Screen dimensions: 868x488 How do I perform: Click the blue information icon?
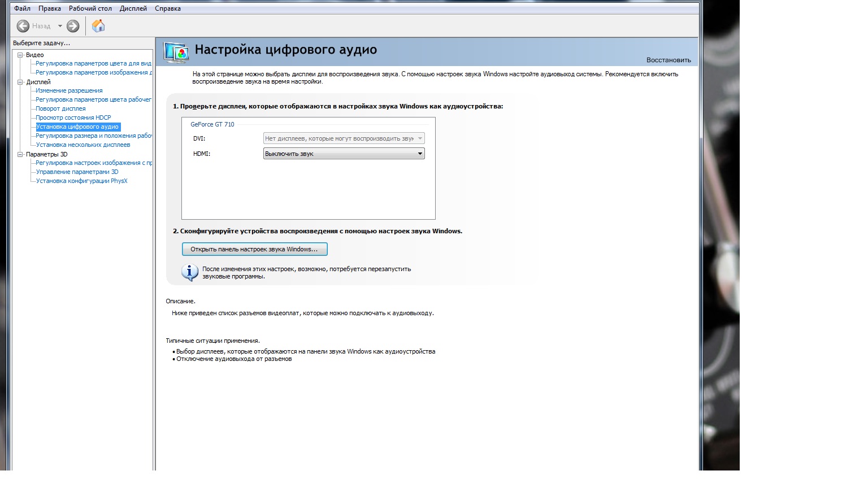click(x=189, y=272)
